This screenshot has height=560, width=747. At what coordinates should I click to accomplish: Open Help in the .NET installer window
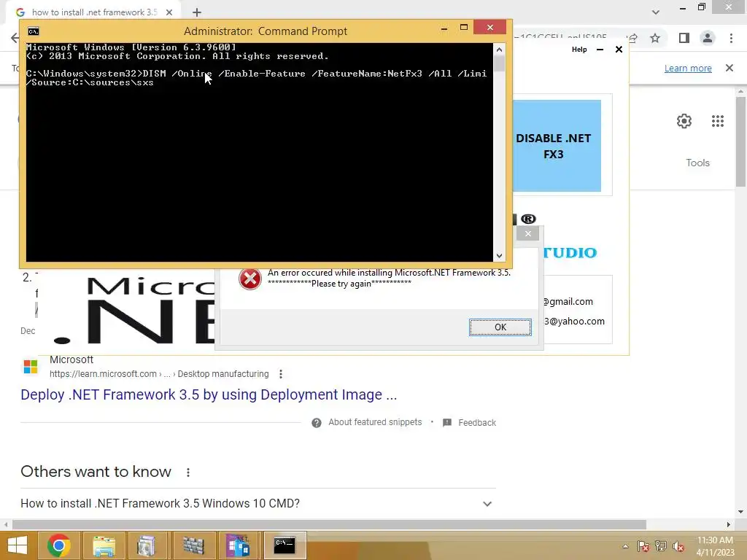point(578,50)
